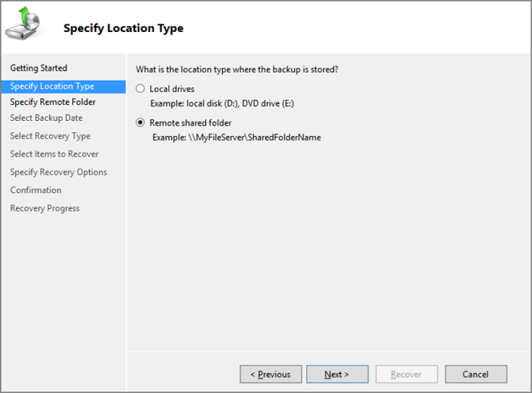Select the Select Backup Date step

[46, 119]
